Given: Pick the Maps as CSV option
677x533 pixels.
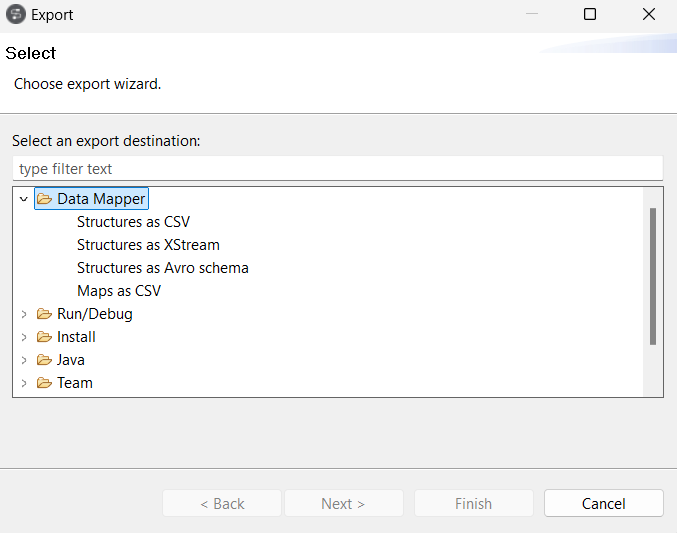Looking at the screenshot, I should [x=118, y=291].
